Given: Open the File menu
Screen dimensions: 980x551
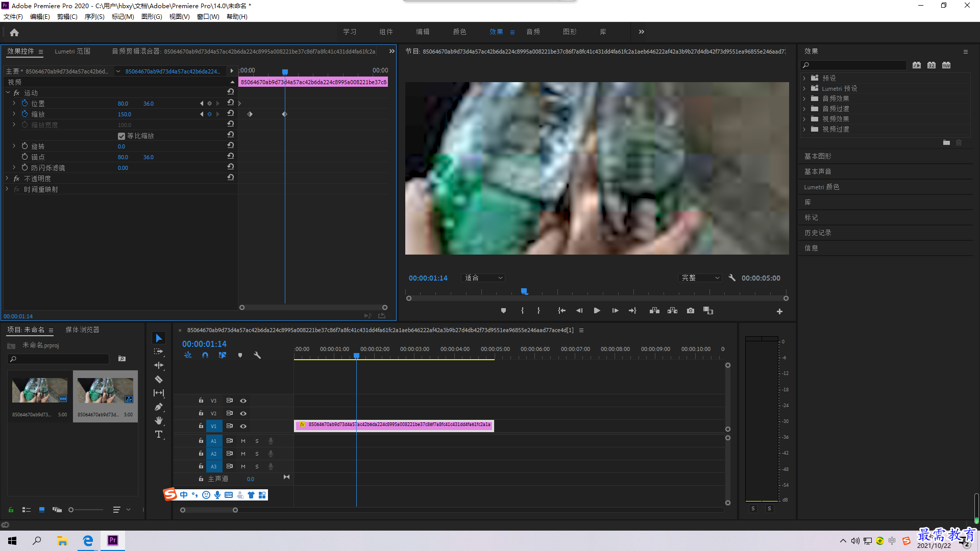Looking at the screenshot, I should [x=13, y=16].
